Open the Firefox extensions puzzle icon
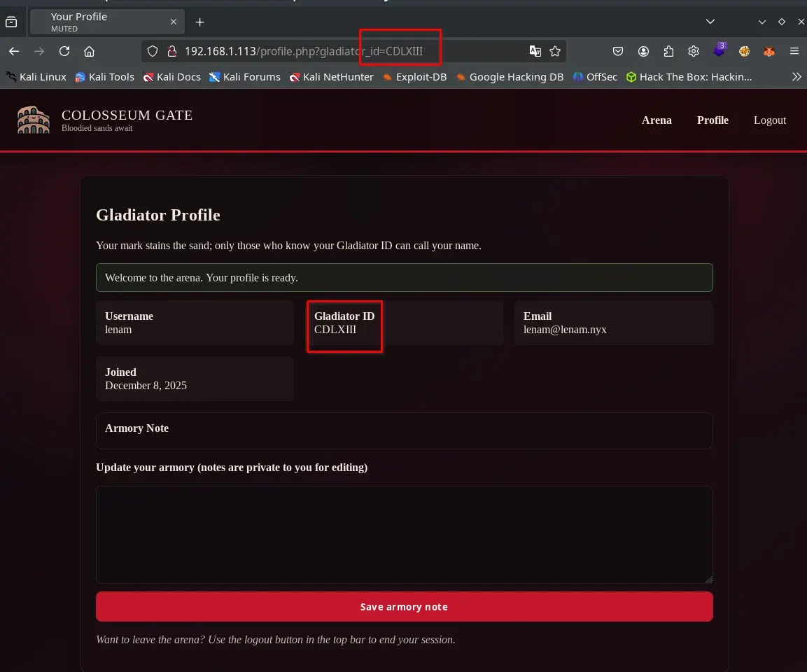Viewport: 807px width, 672px height. pyautogui.click(x=668, y=51)
